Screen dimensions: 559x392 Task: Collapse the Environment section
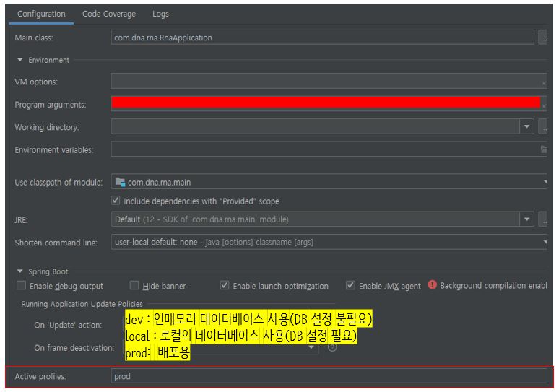point(20,60)
